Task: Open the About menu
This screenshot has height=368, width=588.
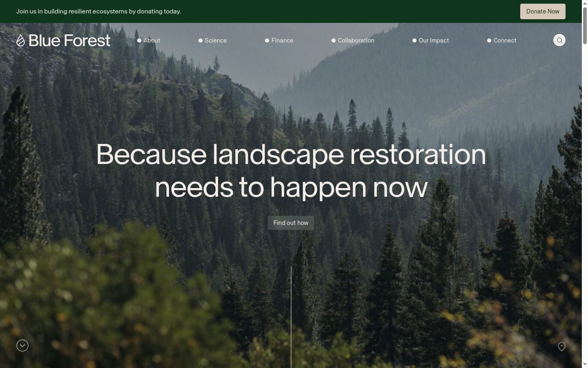Action: point(149,40)
